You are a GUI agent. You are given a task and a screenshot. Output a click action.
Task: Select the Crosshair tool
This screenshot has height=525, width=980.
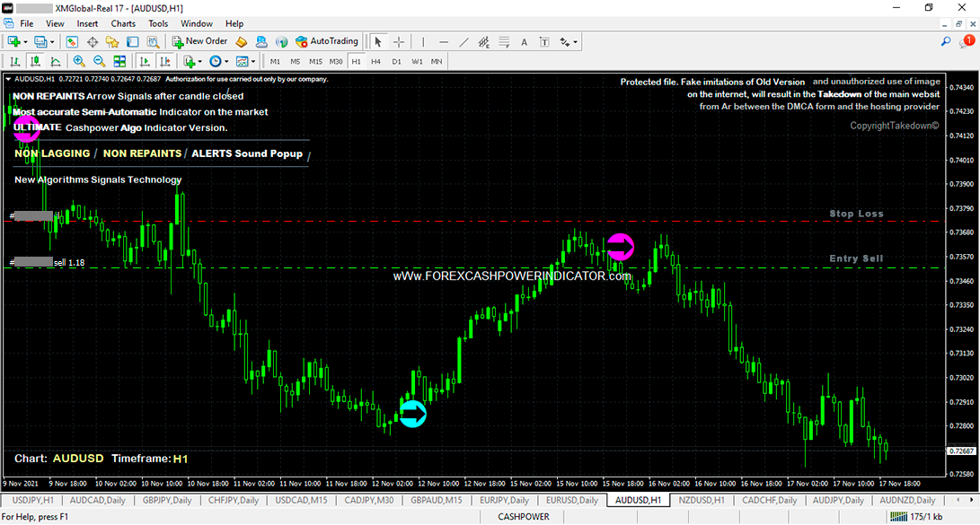(399, 42)
